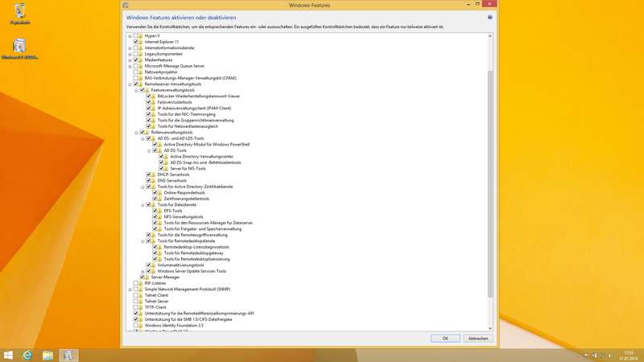Click the folder icon beside Failoverclustertools
This screenshot has width=644, height=362.
[153, 102]
